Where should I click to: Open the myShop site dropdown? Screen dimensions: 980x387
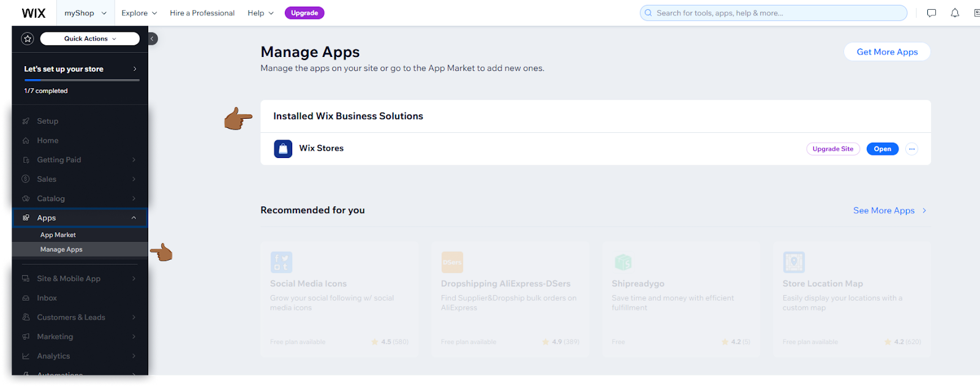pyautogui.click(x=85, y=13)
